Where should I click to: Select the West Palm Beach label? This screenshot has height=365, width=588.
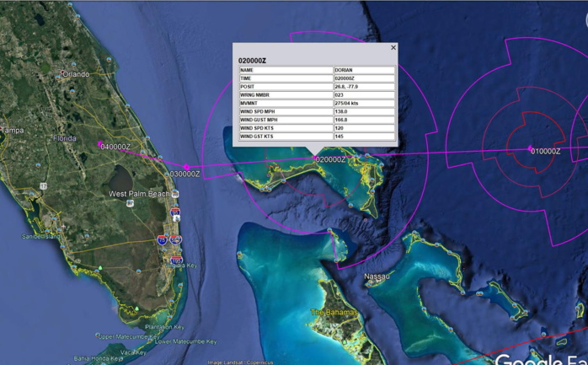pos(139,194)
